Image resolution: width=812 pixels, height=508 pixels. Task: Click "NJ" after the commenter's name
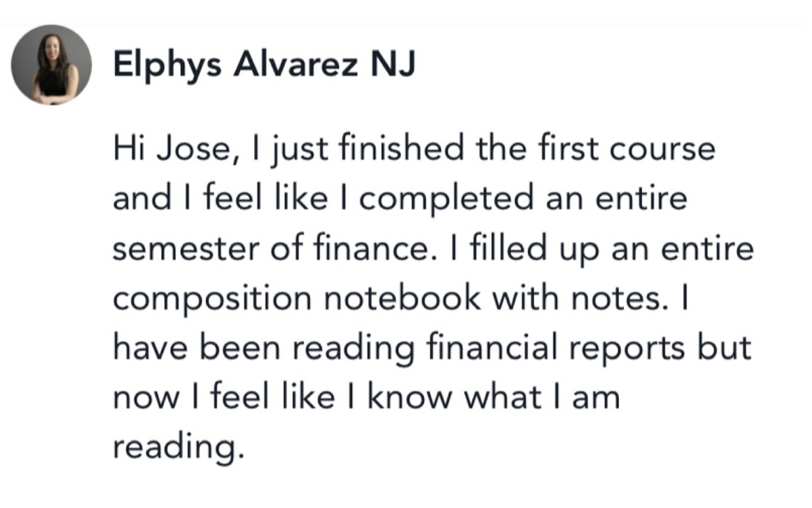392,65
